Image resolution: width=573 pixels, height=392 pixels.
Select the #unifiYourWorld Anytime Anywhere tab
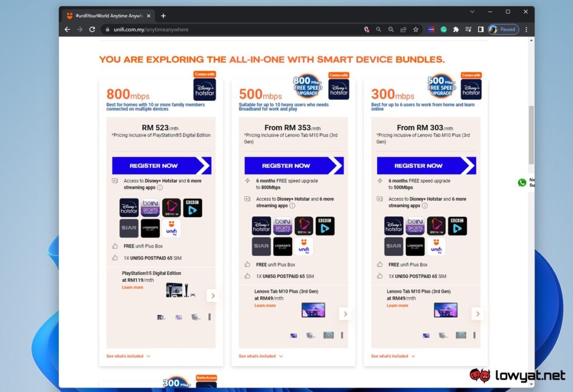click(108, 16)
